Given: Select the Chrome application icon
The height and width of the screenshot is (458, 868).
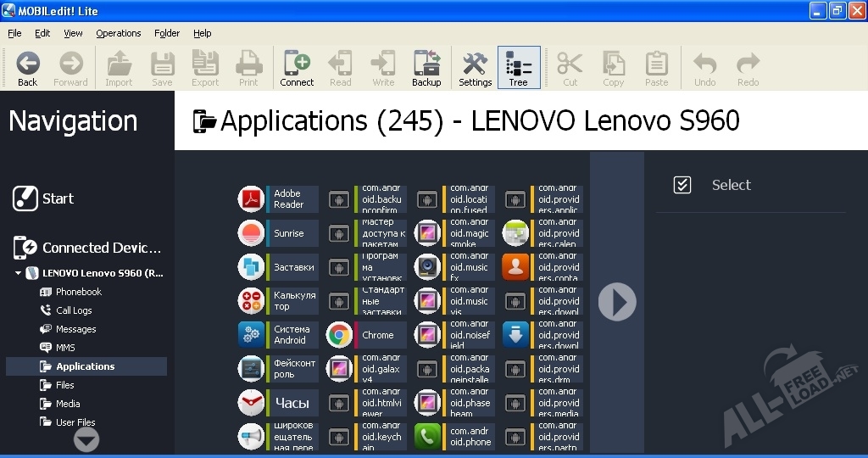Looking at the screenshot, I should coord(339,335).
